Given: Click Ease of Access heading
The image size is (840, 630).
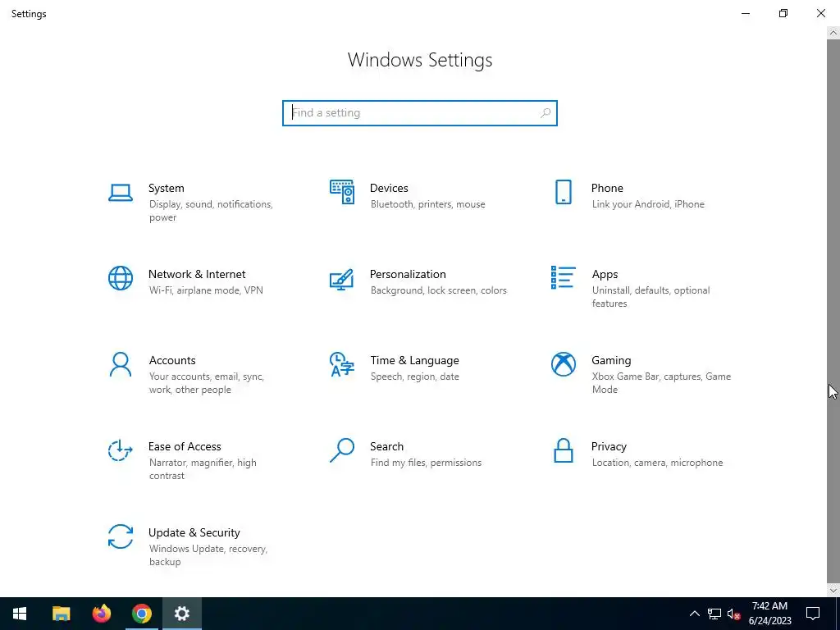Looking at the screenshot, I should pyautogui.click(x=185, y=446).
